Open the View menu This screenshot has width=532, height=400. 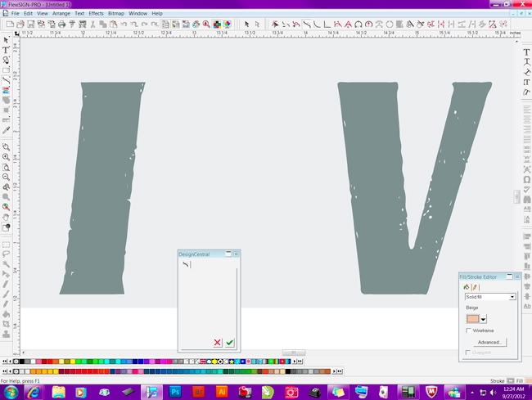point(43,13)
